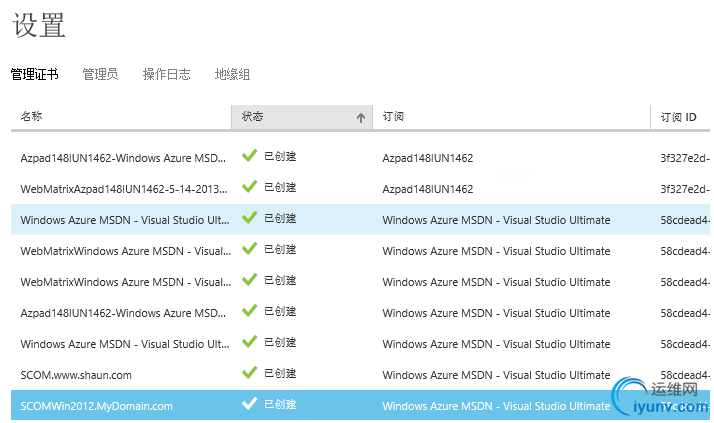Select the SCOMWin2012.MyDomain.com certificate row
The width and height of the screenshot is (714, 423).
(96, 406)
